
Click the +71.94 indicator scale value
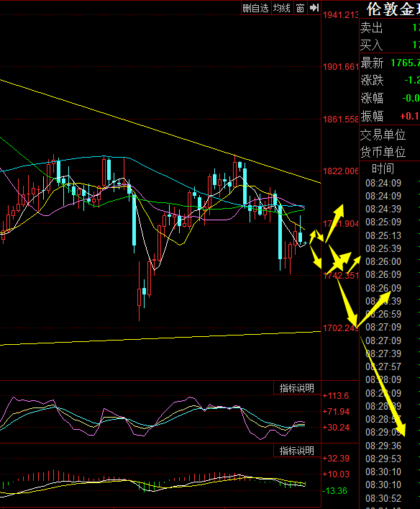[337, 412]
